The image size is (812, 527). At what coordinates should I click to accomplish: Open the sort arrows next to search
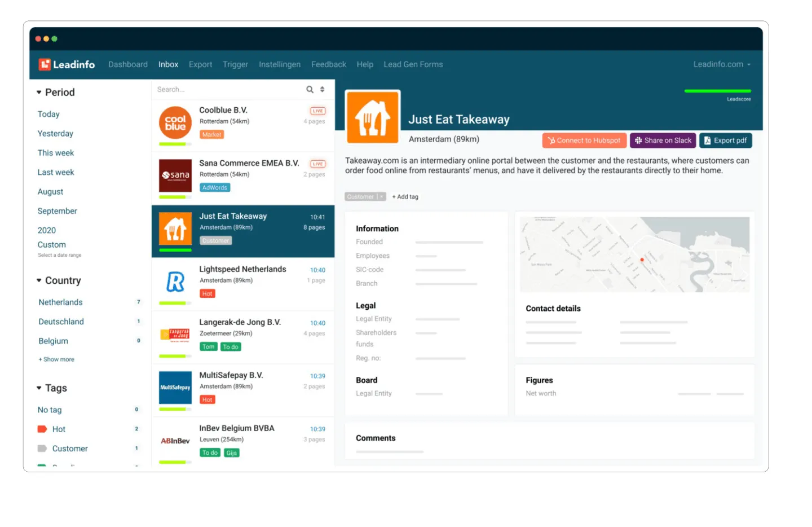pyautogui.click(x=323, y=89)
